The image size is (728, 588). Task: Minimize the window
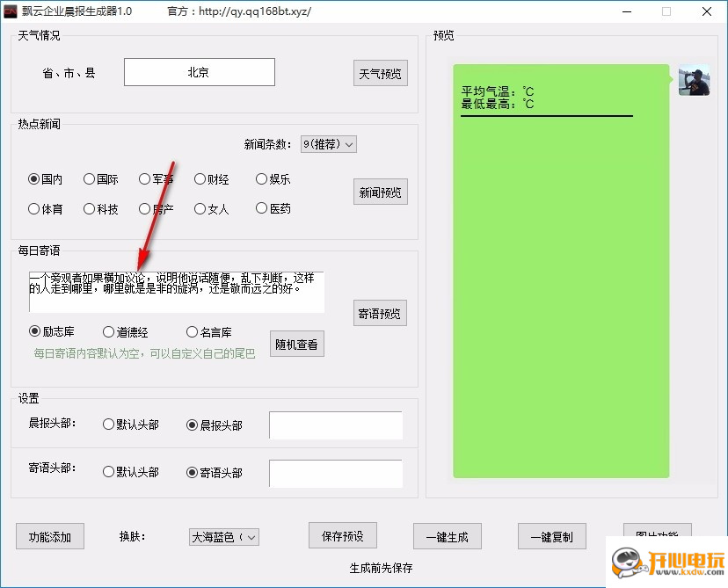point(627,11)
